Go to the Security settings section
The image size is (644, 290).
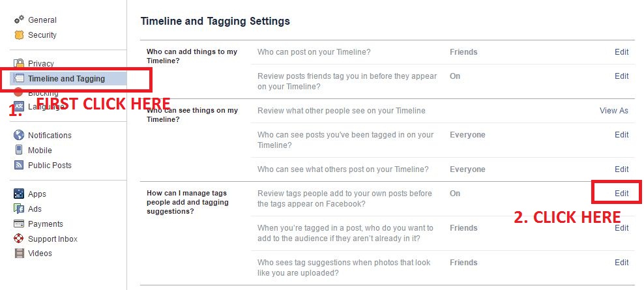click(42, 35)
